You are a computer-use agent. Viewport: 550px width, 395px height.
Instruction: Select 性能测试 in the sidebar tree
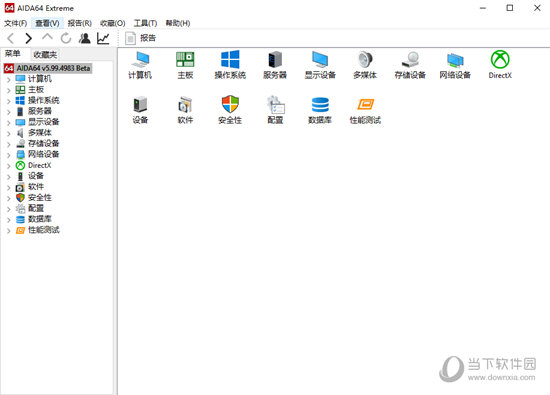43,230
